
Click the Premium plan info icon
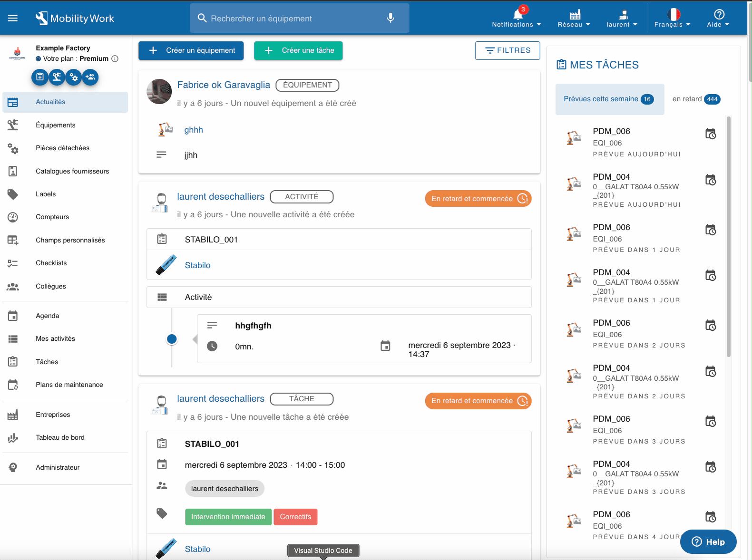115,59
